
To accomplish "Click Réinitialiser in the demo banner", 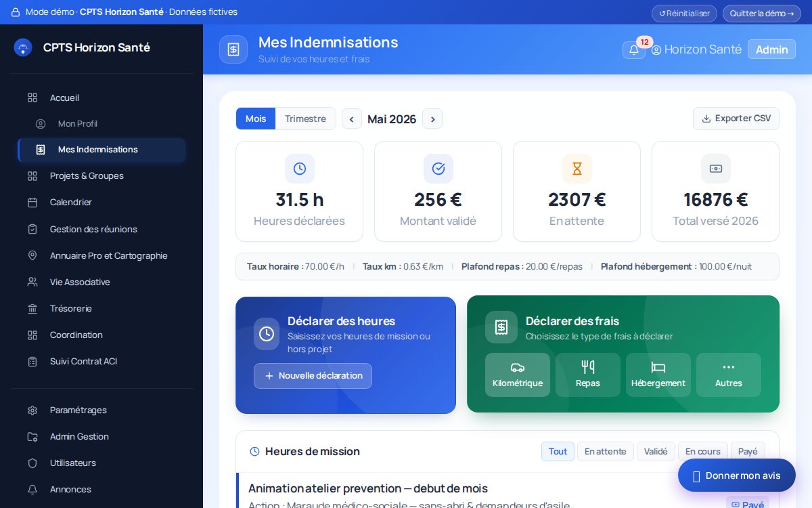I will click(x=684, y=14).
